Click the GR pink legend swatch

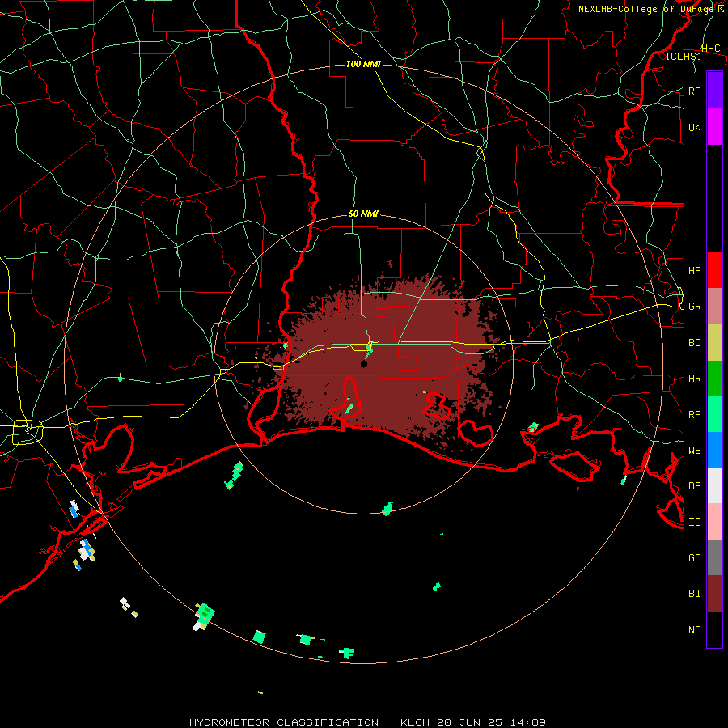pos(714,307)
